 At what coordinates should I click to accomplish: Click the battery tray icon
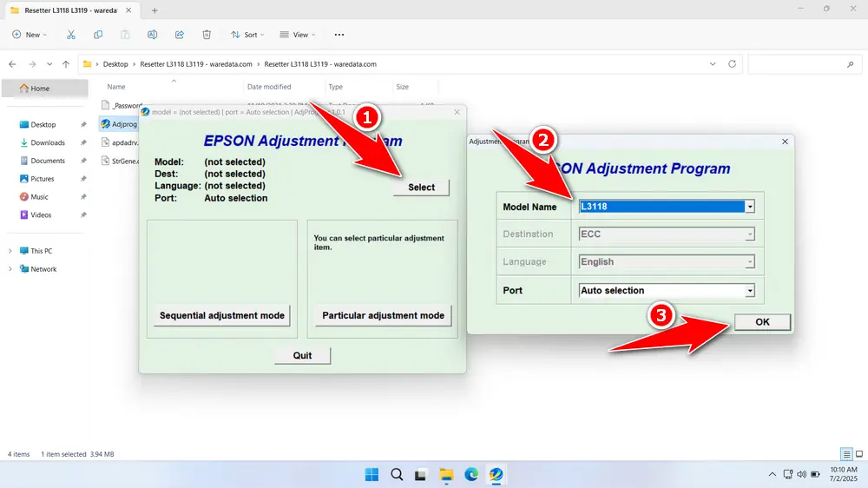(815, 475)
